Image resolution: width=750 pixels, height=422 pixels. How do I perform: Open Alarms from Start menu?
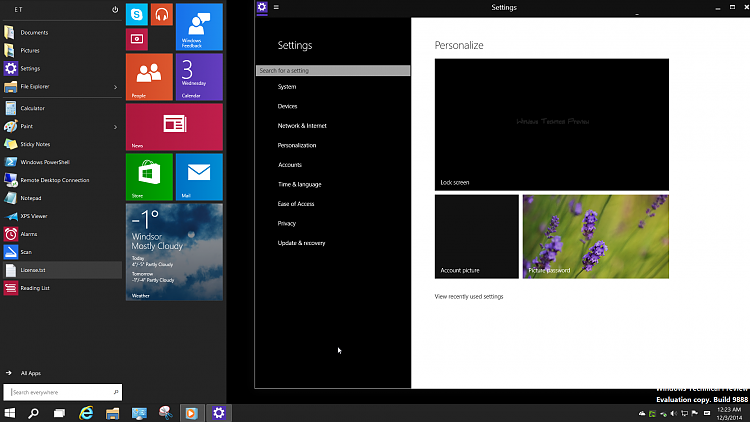62,234
